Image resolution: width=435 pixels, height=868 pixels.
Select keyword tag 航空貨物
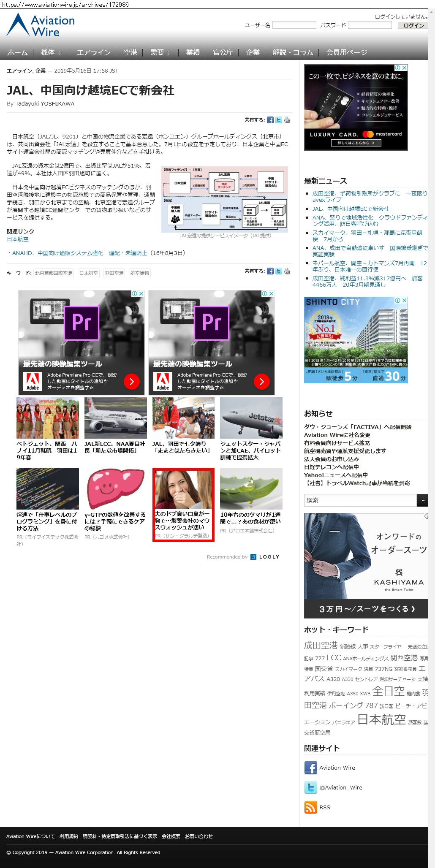[139, 274]
